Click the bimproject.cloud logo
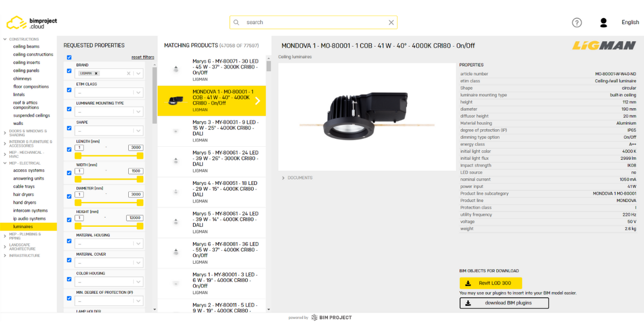 (x=31, y=23)
